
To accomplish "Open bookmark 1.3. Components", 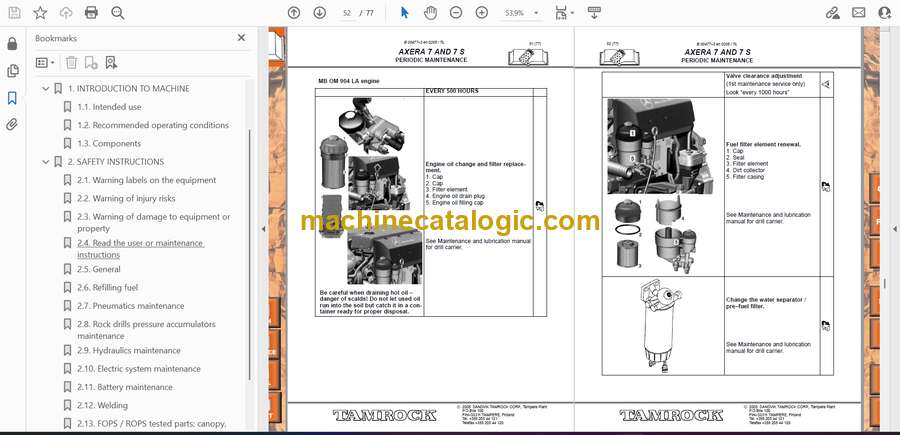I will pos(109,143).
